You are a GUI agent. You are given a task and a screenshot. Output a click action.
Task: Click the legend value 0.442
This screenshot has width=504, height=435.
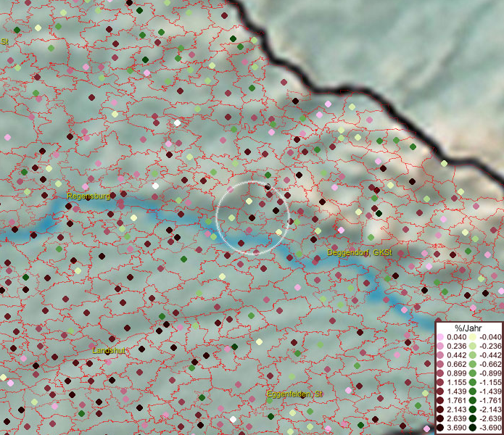pos(457,355)
